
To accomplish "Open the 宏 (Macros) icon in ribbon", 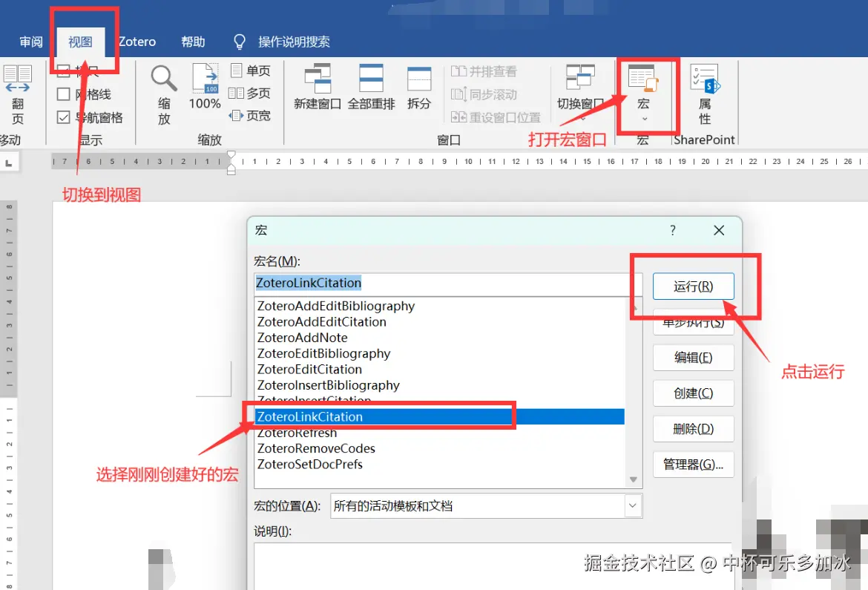I will (x=645, y=83).
